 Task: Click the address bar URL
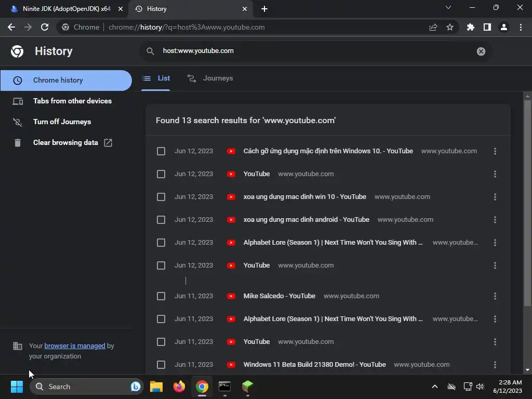click(187, 27)
